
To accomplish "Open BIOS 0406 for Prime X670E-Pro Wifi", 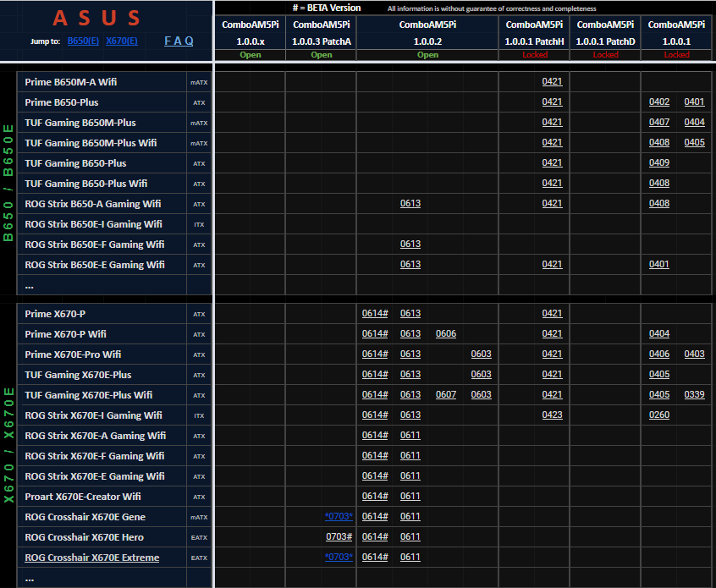I will click(x=659, y=354).
